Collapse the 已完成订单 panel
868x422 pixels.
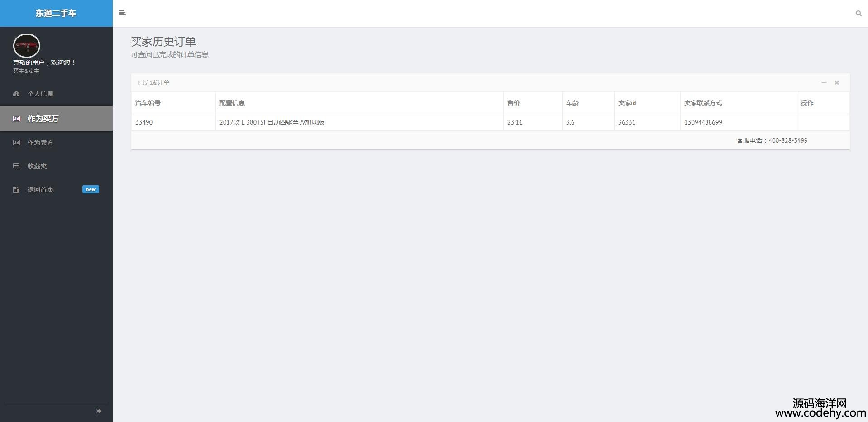pos(824,82)
